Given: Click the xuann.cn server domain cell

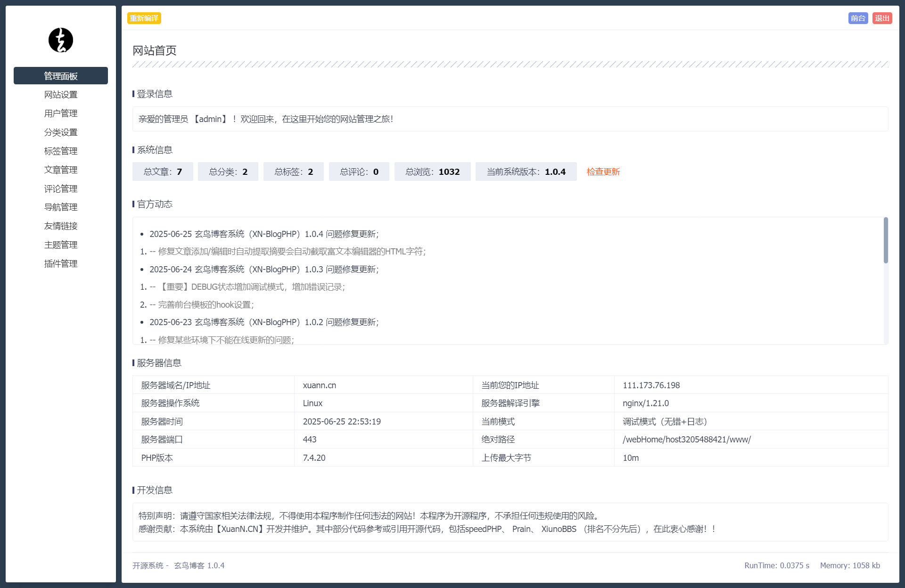Looking at the screenshot, I should point(384,385).
